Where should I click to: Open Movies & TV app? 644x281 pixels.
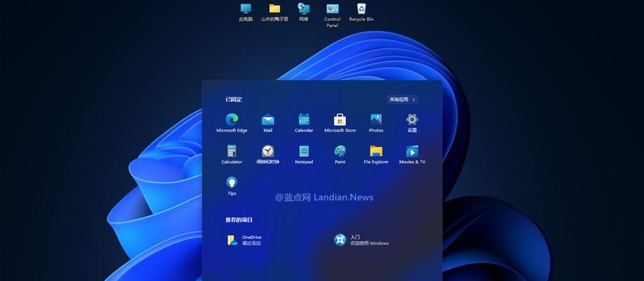pyautogui.click(x=412, y=155)
